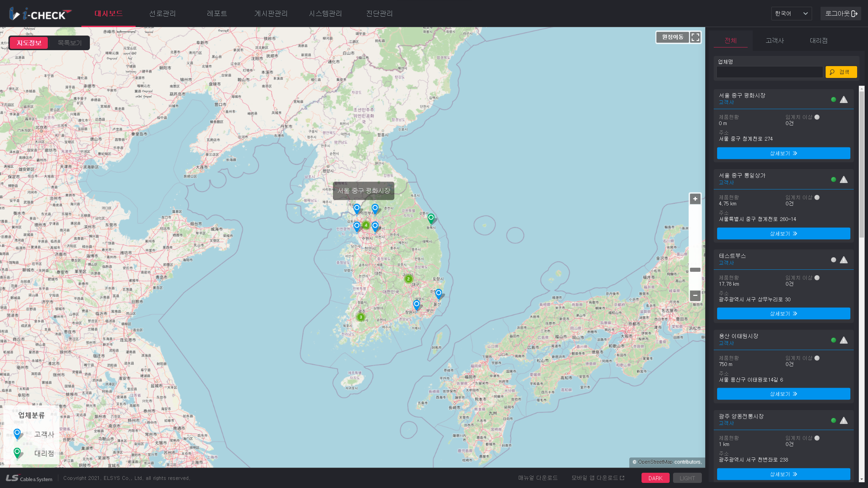Click green status dot for 서울 중구 평화시장
868x488 pixels.
pyautogui.click(x=833, y=100)
